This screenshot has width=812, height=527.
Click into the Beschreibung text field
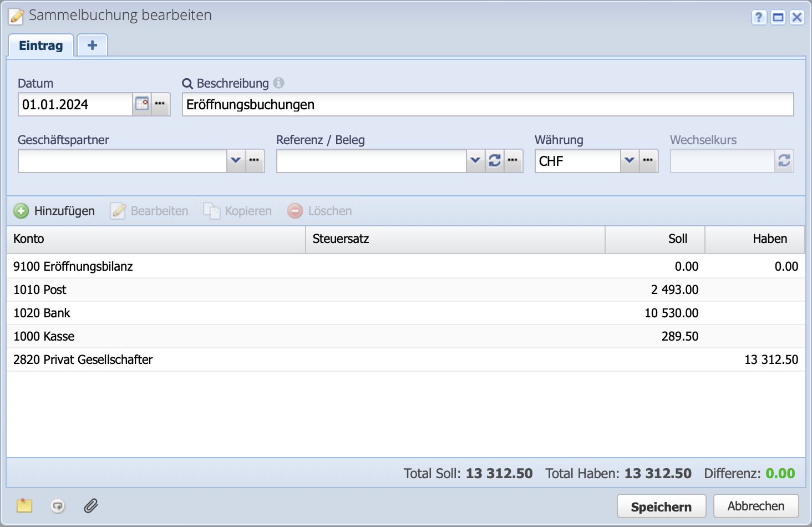(488, 105)
